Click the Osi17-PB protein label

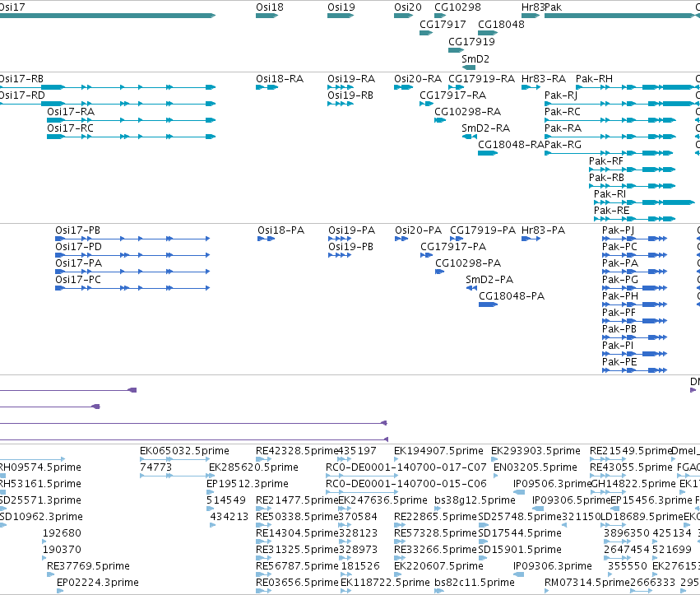[x=77, y=230]
